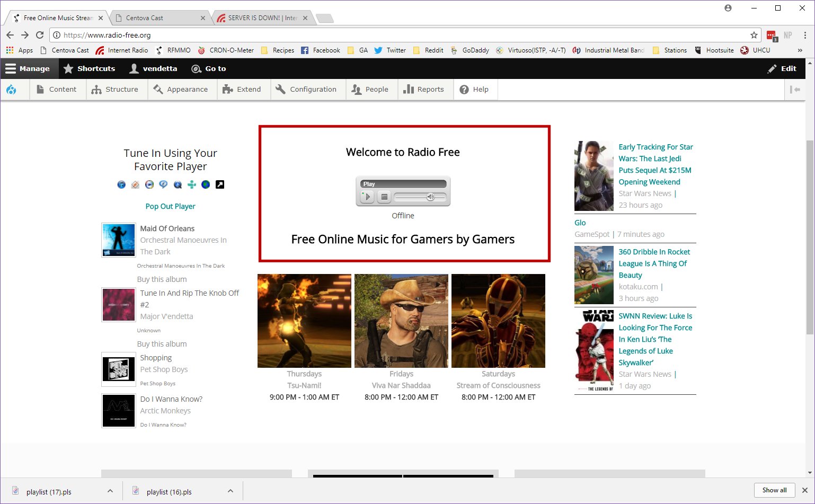Screen dimensions: 815x504
Task: Bookmark this page with star icon
Action: [754, 35]
